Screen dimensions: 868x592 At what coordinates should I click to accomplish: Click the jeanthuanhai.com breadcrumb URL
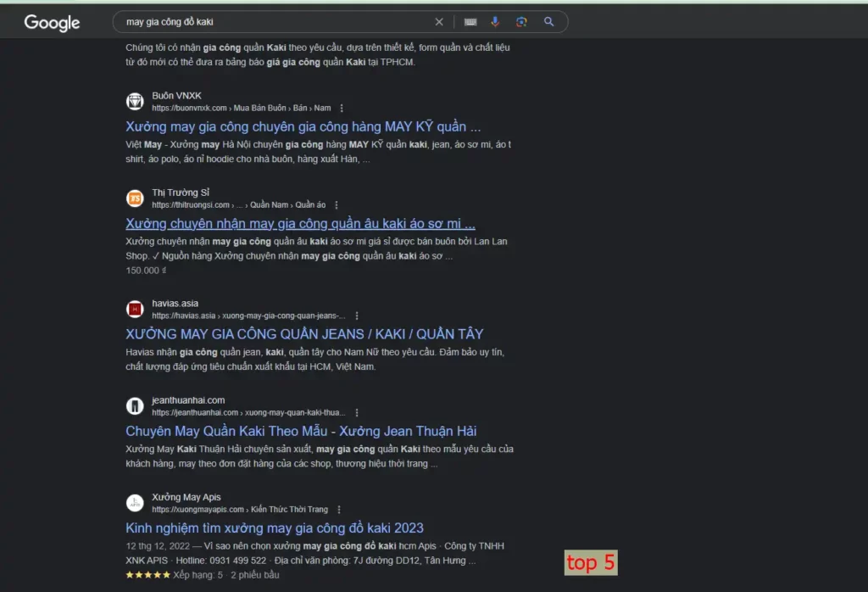(248, 412)
